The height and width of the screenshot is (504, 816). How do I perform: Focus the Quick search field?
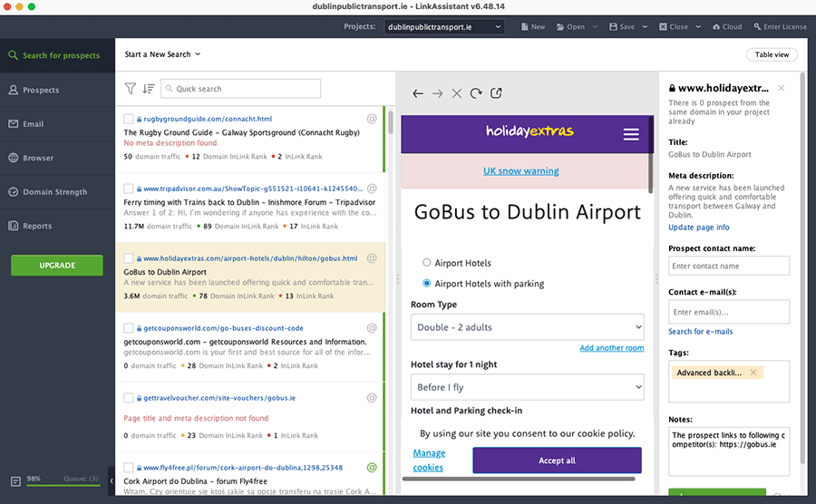pyautogui.click(x=240, y=89)
